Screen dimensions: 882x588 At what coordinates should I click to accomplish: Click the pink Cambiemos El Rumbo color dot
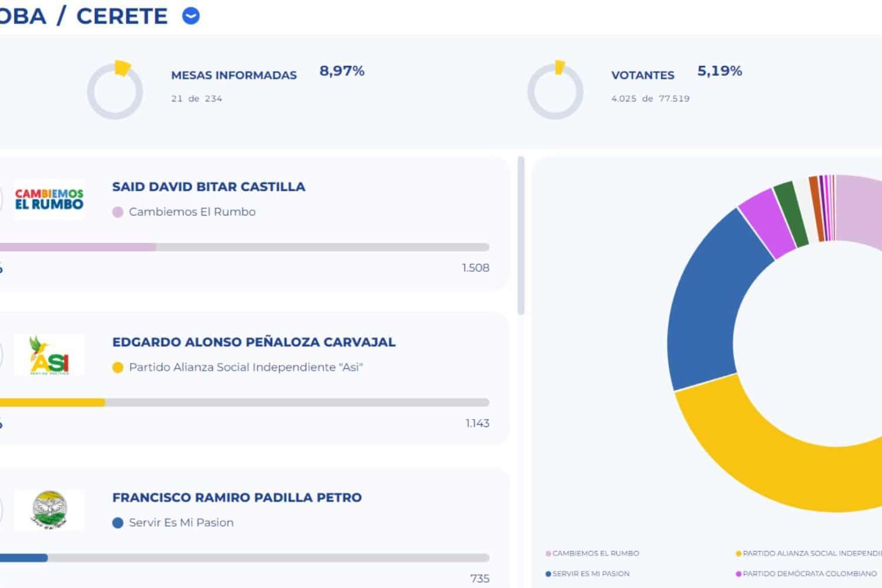pyautogui.click(x=118, y=212)
